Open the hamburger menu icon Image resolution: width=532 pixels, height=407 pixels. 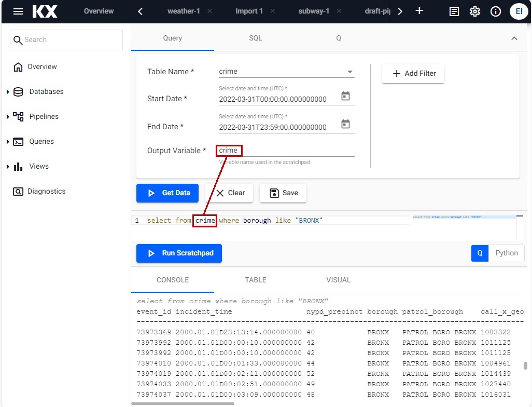(x=18, y=11)
